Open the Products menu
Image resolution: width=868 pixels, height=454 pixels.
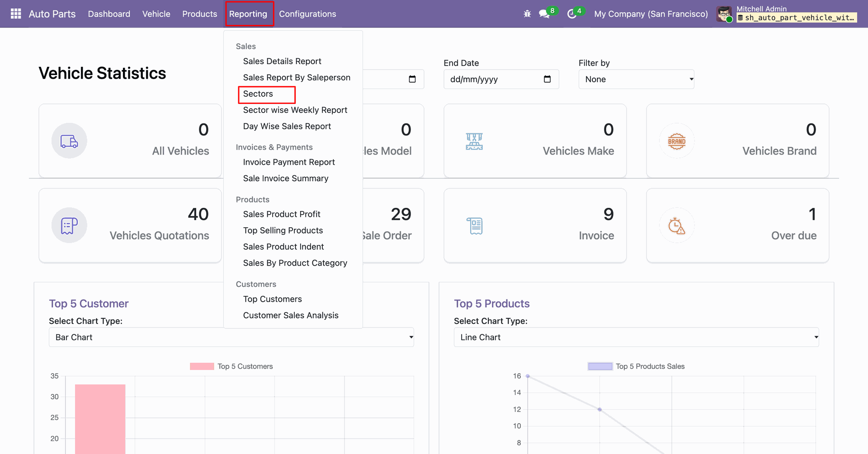[x=200, y=14]
